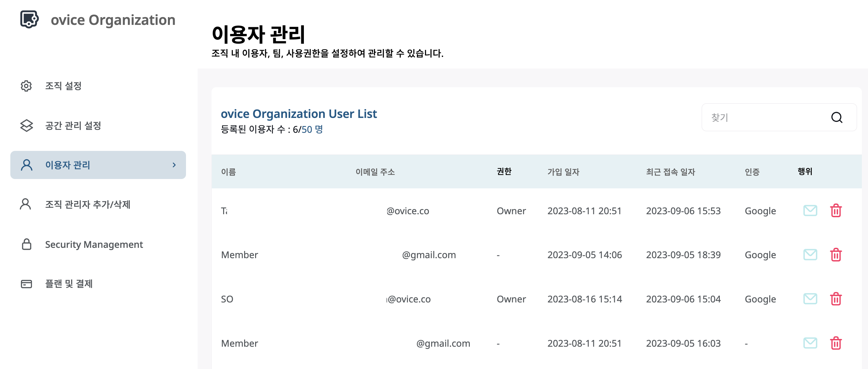This screenshot has height=369, width=868.
Task: Click the 등록된 이용자 수 count text
Action: [x=272, y=129]
